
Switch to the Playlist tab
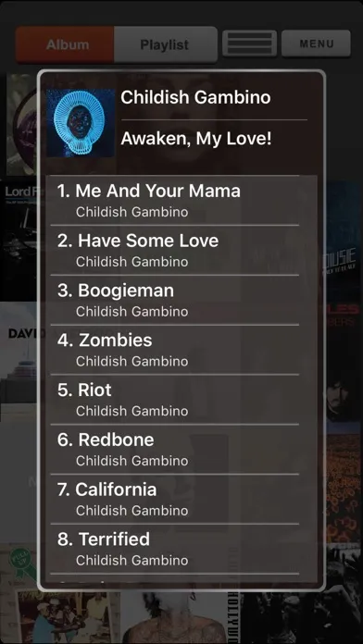click(x=166, y=44)
